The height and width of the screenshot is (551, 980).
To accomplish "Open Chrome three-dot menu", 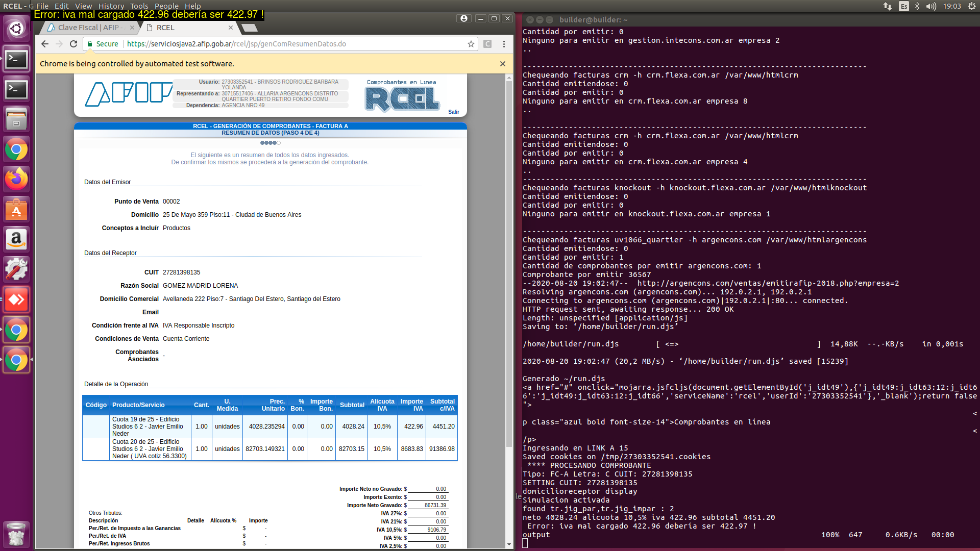I will coord(504,44).
